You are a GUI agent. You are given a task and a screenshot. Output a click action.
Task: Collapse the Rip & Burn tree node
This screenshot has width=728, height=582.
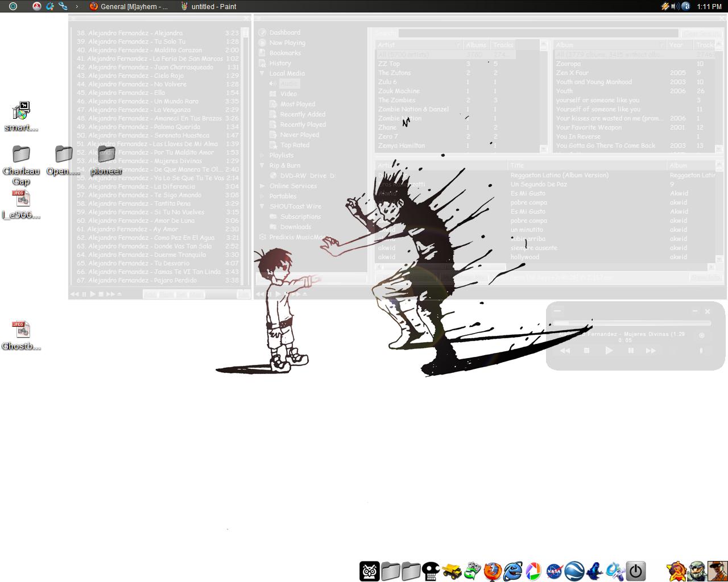pos(262,165)
